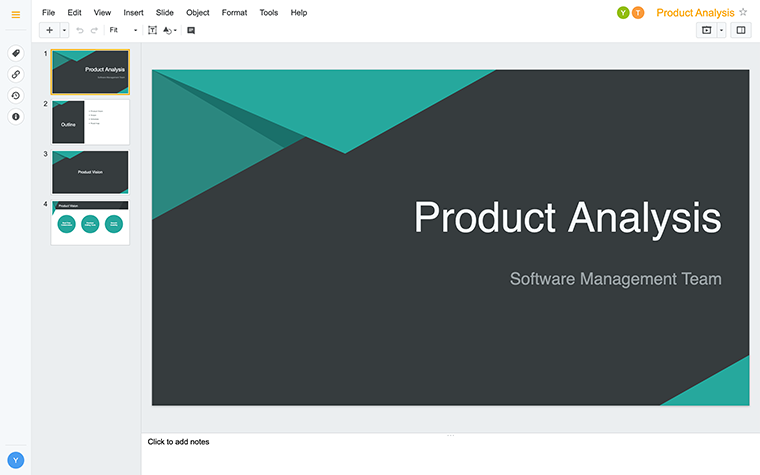Open the Fit zoom dropdown

pos(123,31)
